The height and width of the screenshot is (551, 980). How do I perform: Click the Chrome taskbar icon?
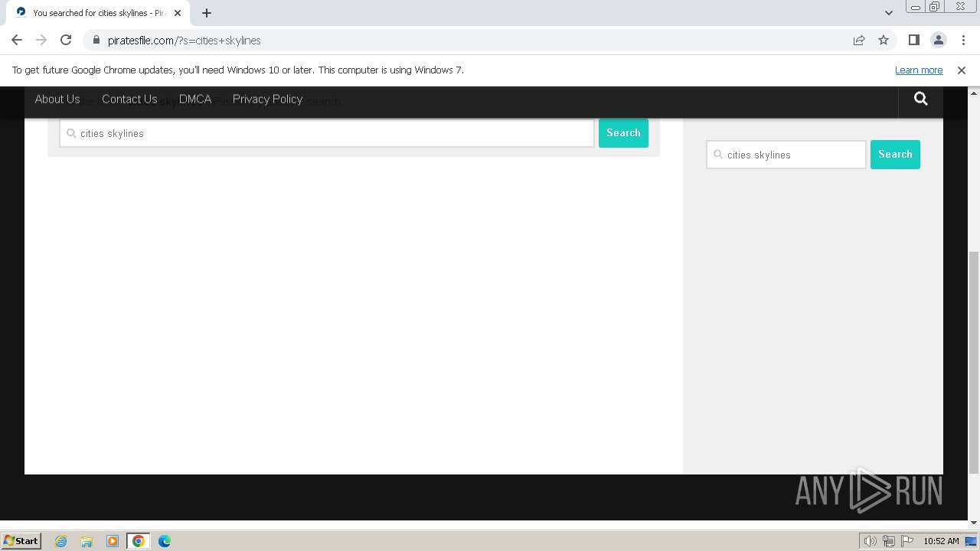pos(139,541)
